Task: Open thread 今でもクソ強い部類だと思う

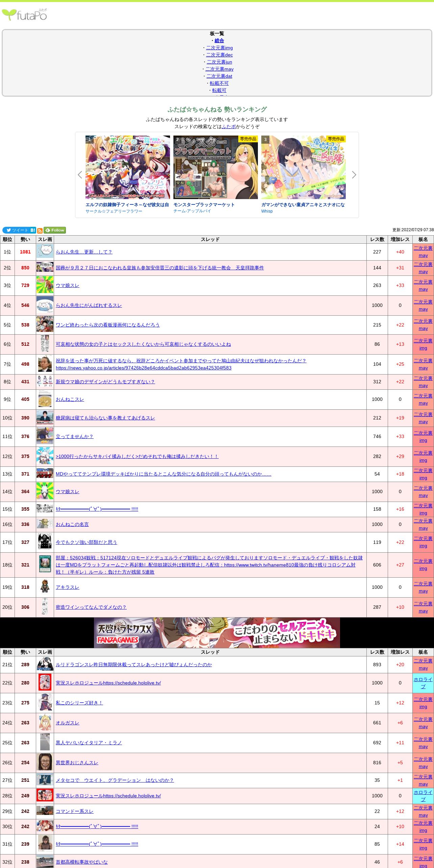Action: click(86, 542)
